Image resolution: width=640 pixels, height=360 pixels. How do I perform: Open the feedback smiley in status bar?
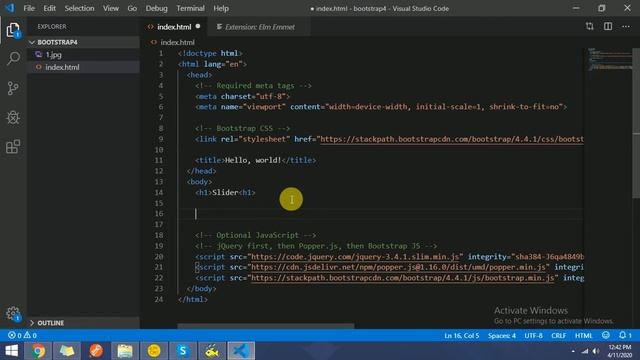point(606,335)
